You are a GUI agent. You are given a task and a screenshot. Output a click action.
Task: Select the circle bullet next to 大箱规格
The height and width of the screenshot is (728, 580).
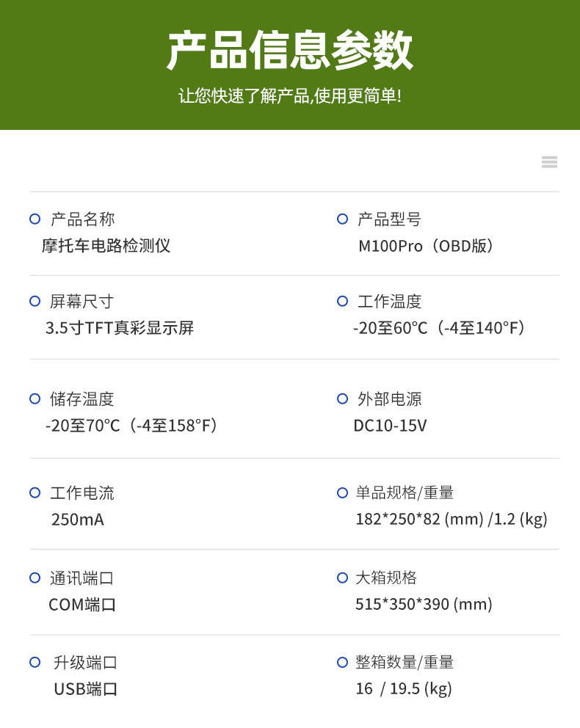point(342,578)
